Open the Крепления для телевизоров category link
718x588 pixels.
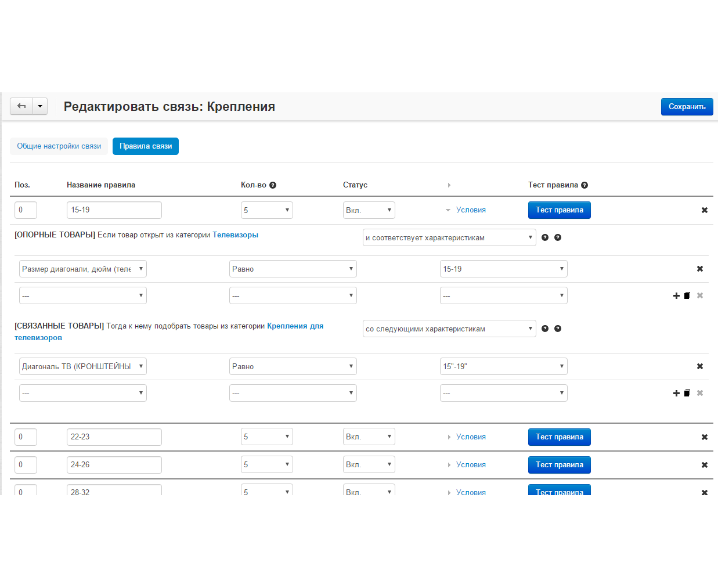tap(295, 326)
